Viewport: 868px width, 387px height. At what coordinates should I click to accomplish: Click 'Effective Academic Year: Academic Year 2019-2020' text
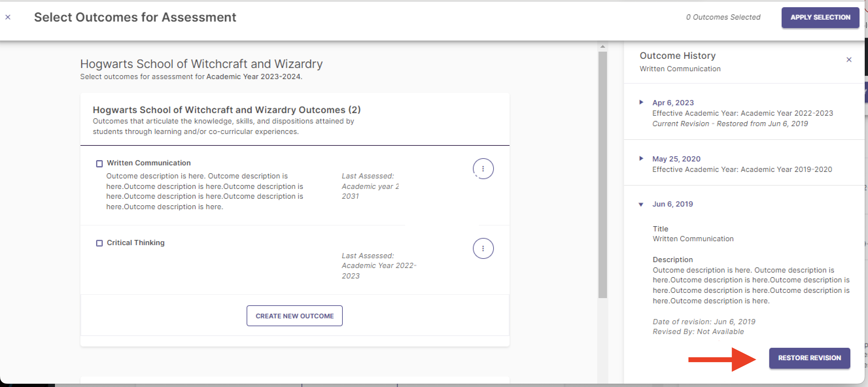coord(742,169)
